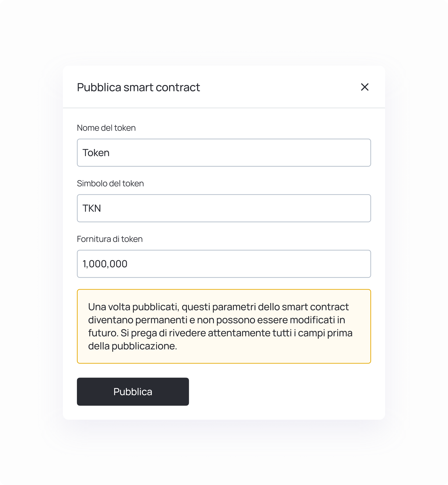
Task: Focus the token name field showing 'Token'
Action: click(x=223, y=152)
